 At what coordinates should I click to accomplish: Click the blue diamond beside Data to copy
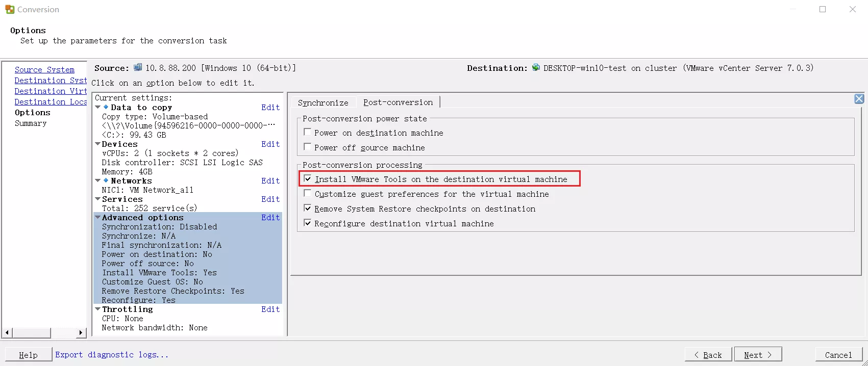pyautogui.click(x=106, y=107)
